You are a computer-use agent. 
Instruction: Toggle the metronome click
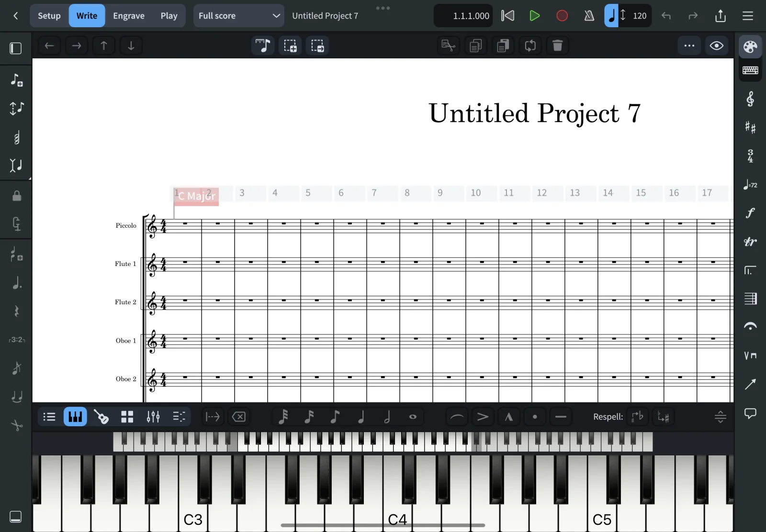coord(589,16)
